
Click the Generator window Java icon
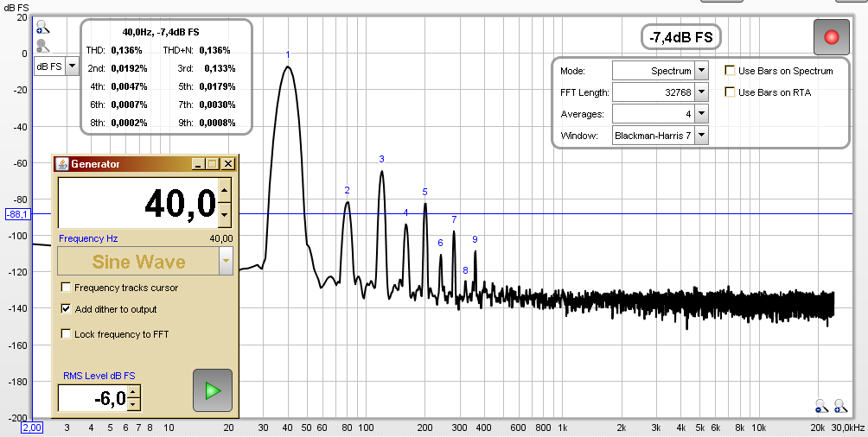pos(62,164)
